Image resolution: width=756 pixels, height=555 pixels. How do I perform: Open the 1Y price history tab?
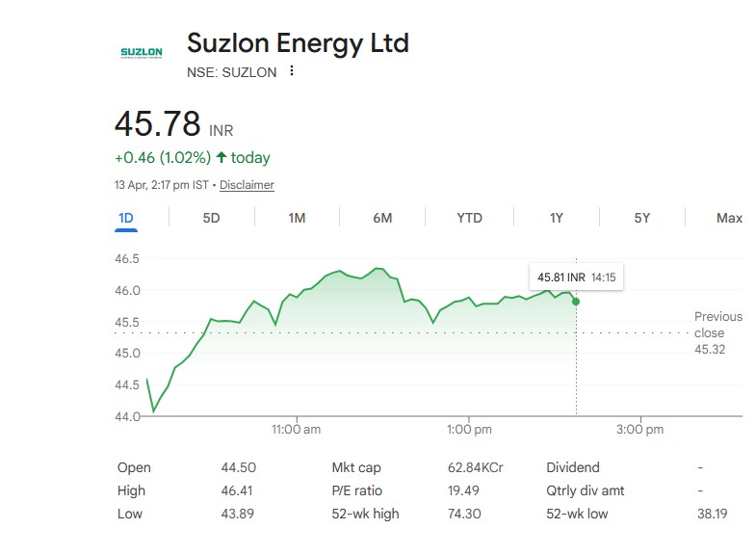[556, 218]
